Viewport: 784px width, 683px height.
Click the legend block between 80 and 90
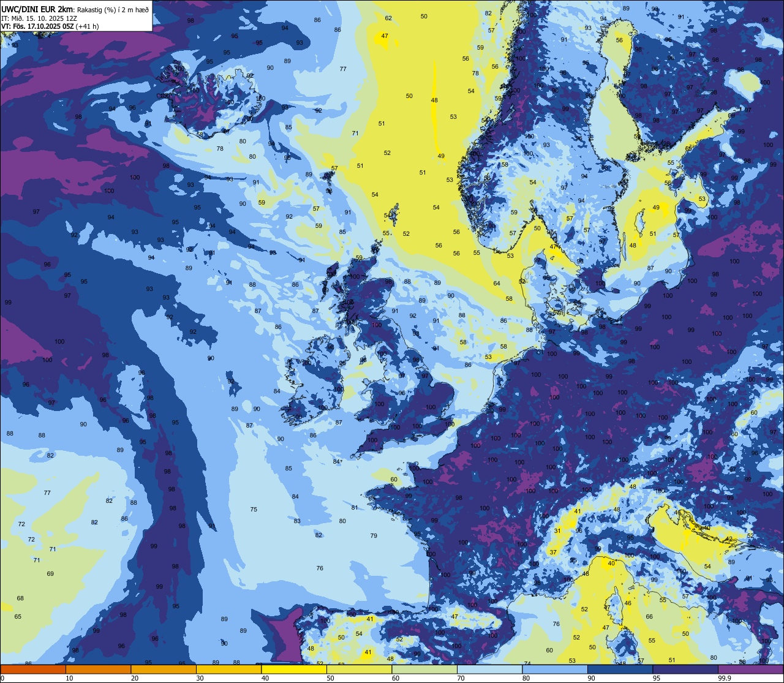[555, 669]
